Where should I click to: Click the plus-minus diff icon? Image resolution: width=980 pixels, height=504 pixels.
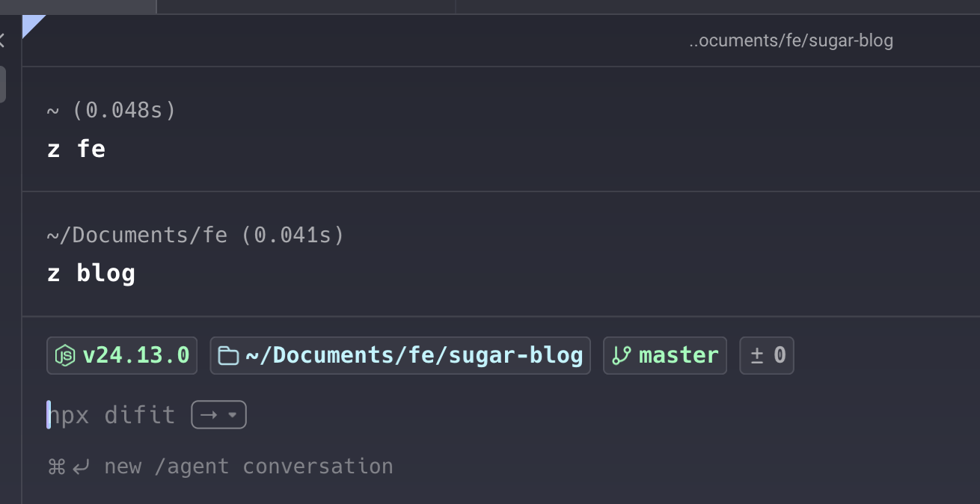[757, 355]
